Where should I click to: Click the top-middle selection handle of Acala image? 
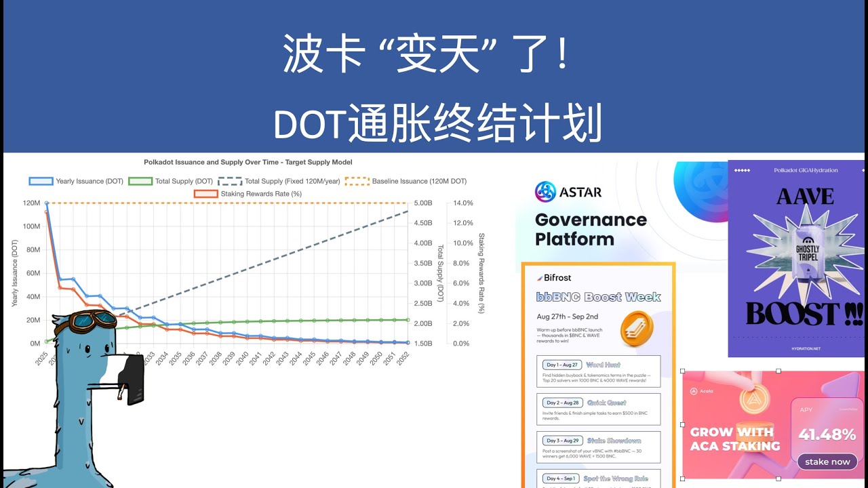pyautogui.click(x=778, y=371)
